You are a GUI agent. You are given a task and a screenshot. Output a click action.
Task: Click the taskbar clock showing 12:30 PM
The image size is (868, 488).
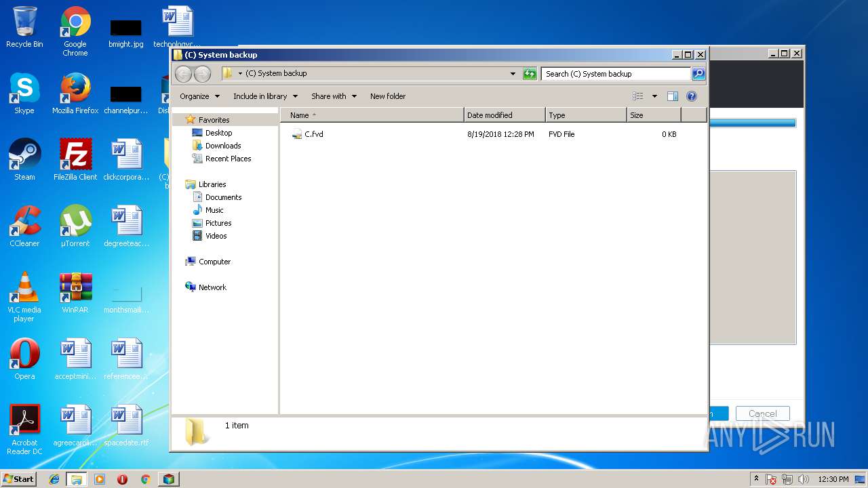pyautogui.click(x=833, y=479)
